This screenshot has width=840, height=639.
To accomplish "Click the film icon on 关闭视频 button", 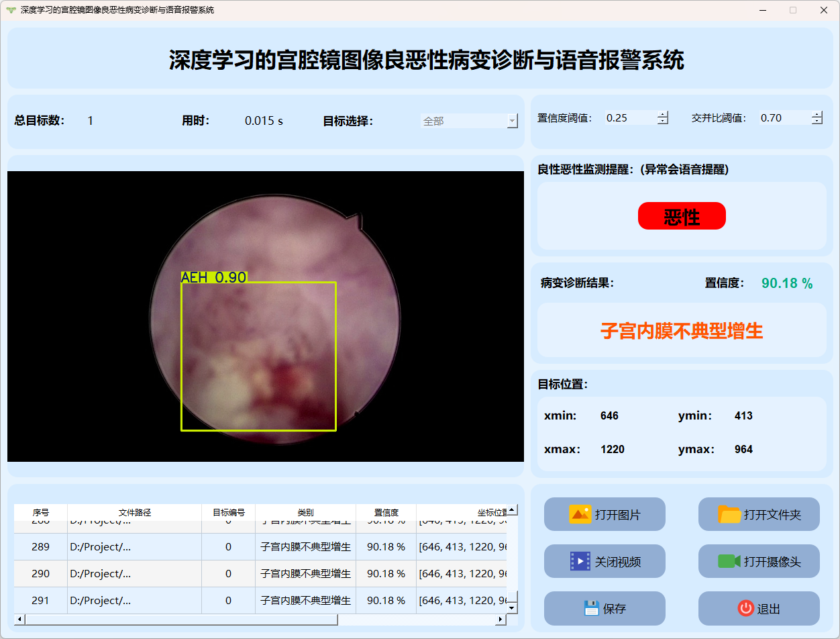I will [580, 561].
